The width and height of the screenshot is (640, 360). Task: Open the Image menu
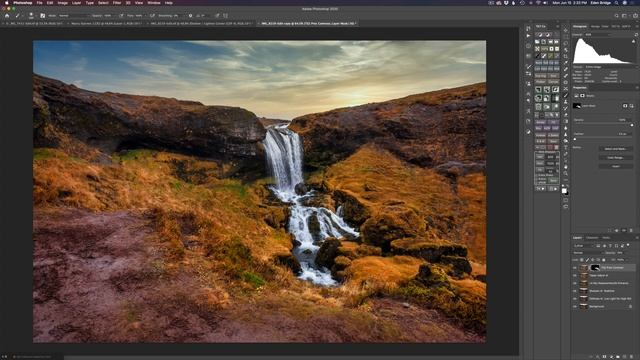point(62,3)
